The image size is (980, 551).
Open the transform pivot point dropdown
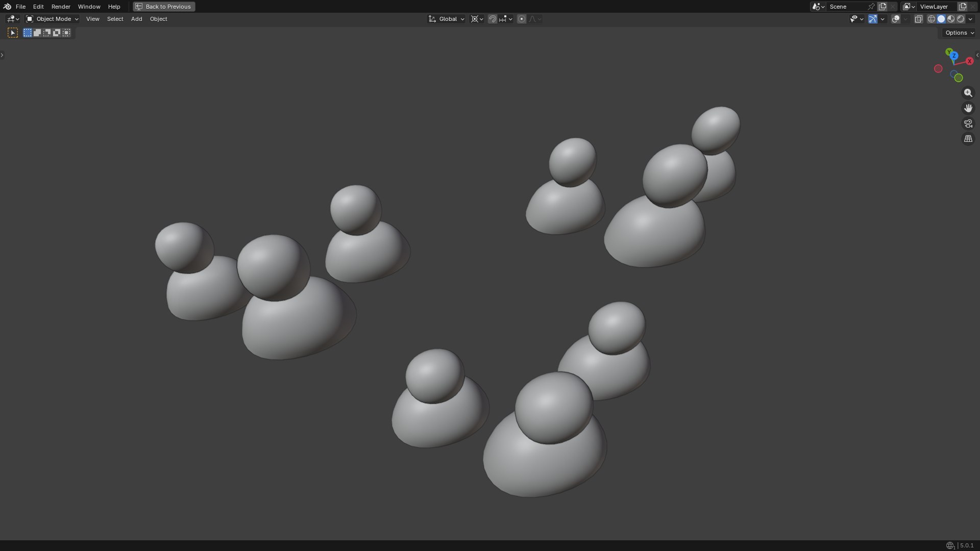click(477, 19)
